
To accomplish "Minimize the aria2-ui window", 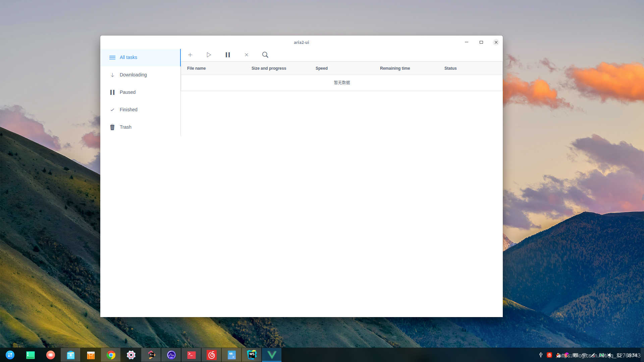I will (x=466, y=42).
